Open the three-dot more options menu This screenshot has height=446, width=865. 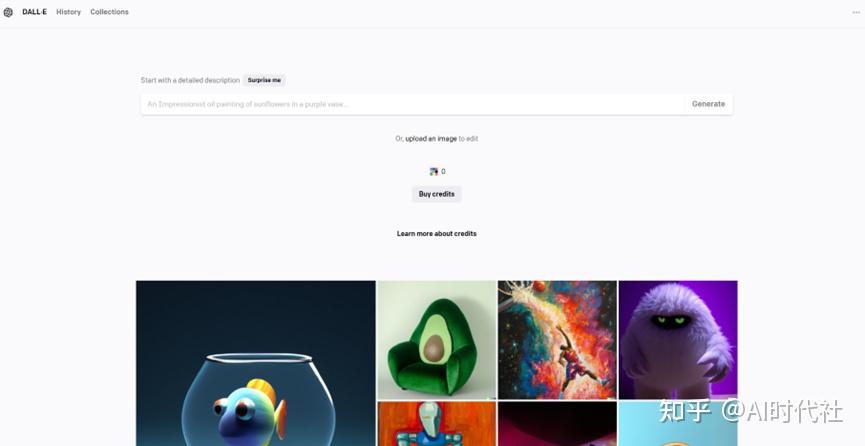coord(856,13)
